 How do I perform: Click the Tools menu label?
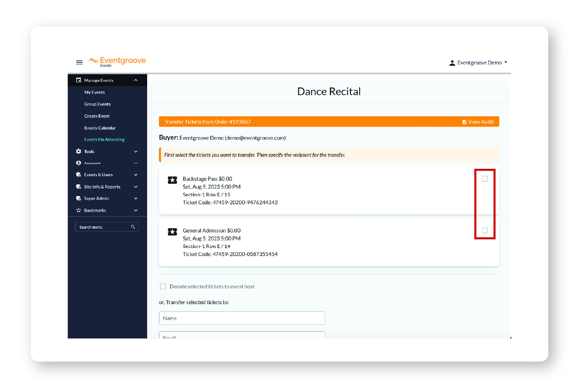(x=89, y=152)
